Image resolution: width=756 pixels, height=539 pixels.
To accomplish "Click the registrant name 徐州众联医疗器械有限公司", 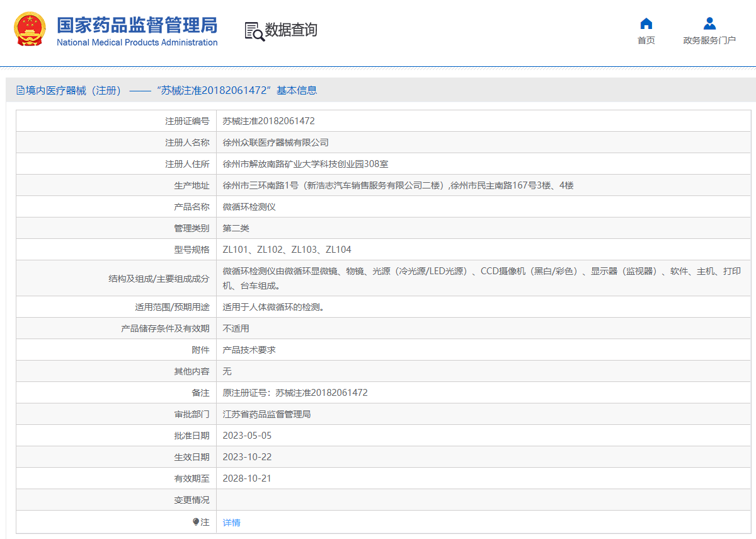I will tap(275, 142).
